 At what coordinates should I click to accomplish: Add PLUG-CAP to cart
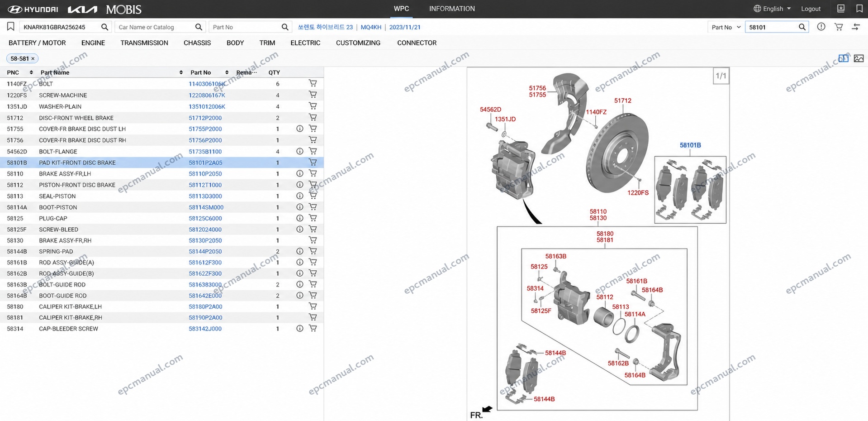[313, 218]
